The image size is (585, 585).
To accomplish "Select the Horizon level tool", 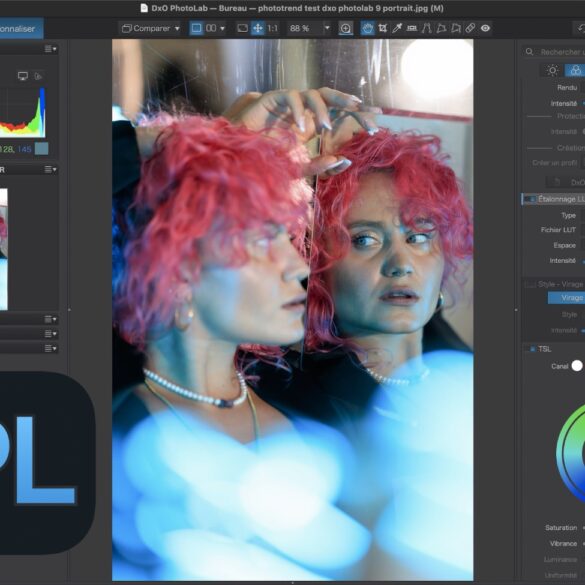I will tap(412, 28).
